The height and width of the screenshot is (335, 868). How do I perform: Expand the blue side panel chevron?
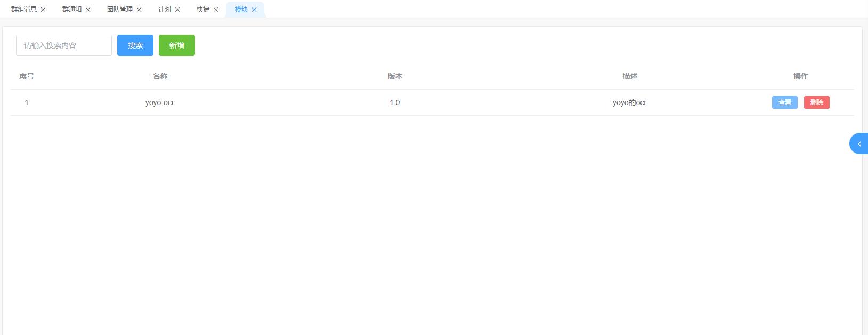click(859, 144)
